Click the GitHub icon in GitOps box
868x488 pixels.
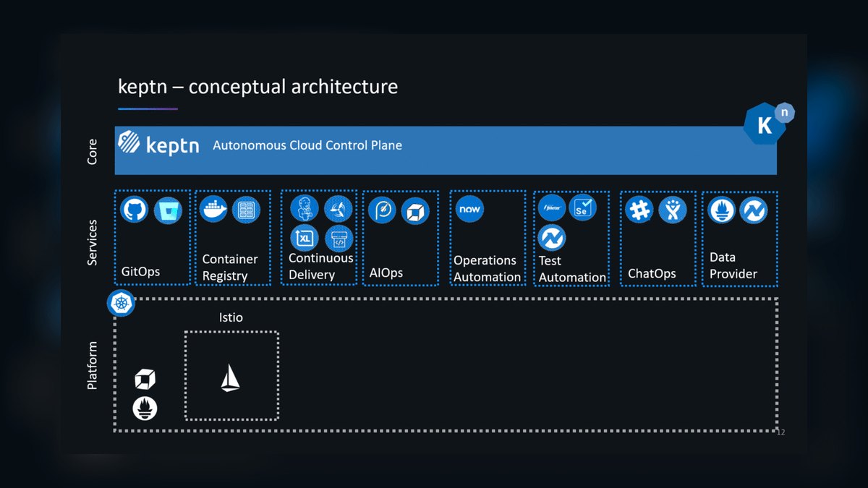135,210
